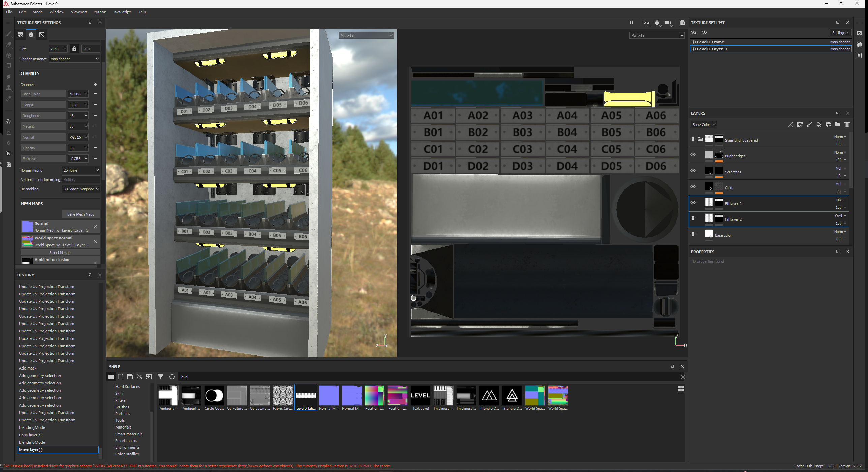Viewport: 868px width, 472px height.
Task: Add a fill layer with bucket icon
Action: (819, 125)
